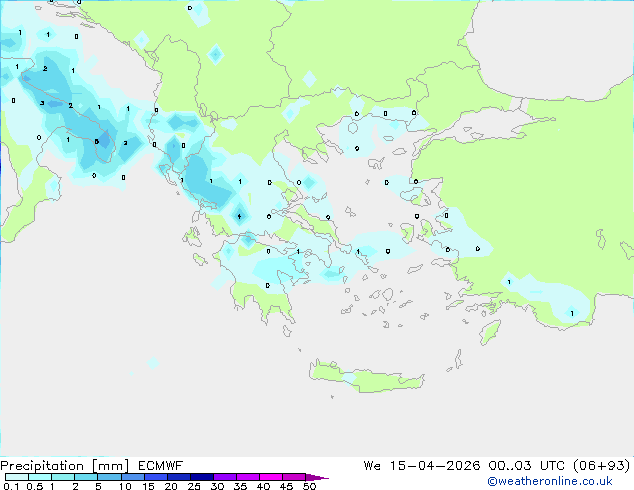This screenshot has width=634, height=490.
Task: Click the 20–25 mm legend color box
Action: 179,477
